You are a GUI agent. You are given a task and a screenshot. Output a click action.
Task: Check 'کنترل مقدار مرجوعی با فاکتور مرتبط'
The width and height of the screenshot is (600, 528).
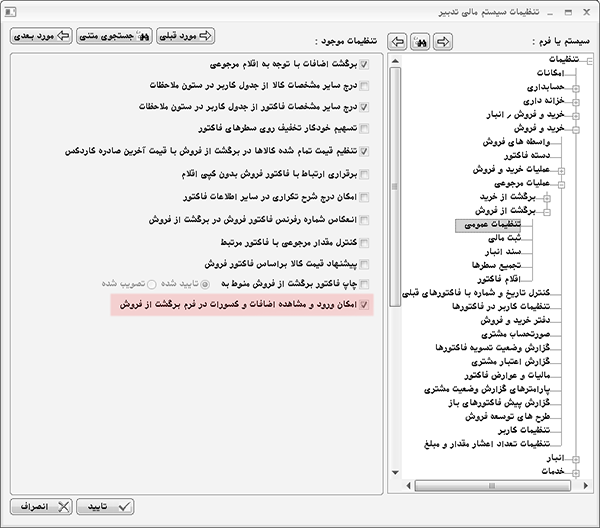[364, 242]
